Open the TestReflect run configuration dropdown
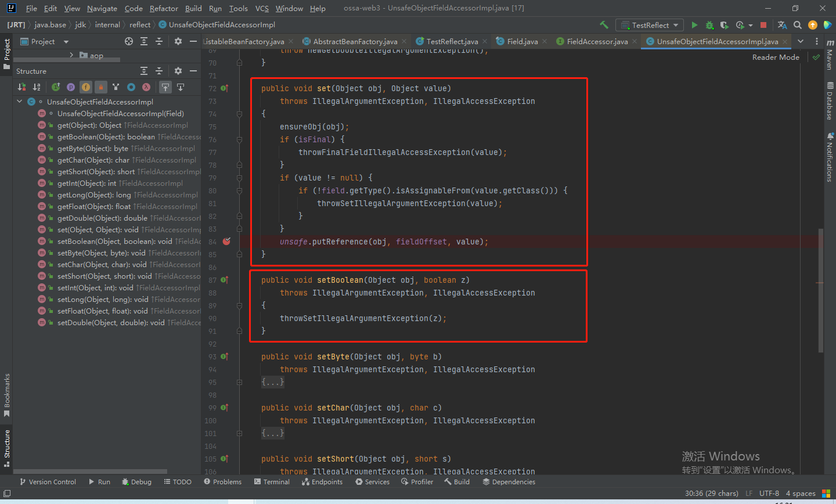Image resolution: width=836 pixels, height=504 pixels. pos(650,25)
